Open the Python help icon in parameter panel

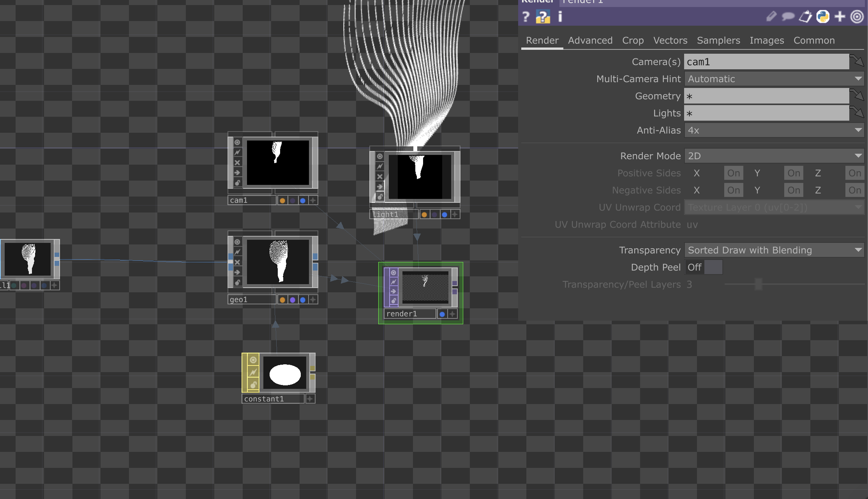click(543, 17)
